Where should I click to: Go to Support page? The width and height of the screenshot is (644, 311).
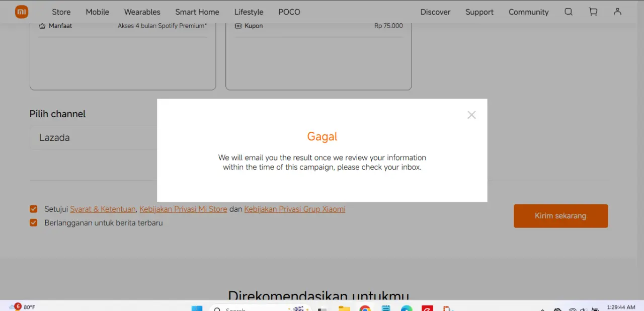(x=479, y=12)
